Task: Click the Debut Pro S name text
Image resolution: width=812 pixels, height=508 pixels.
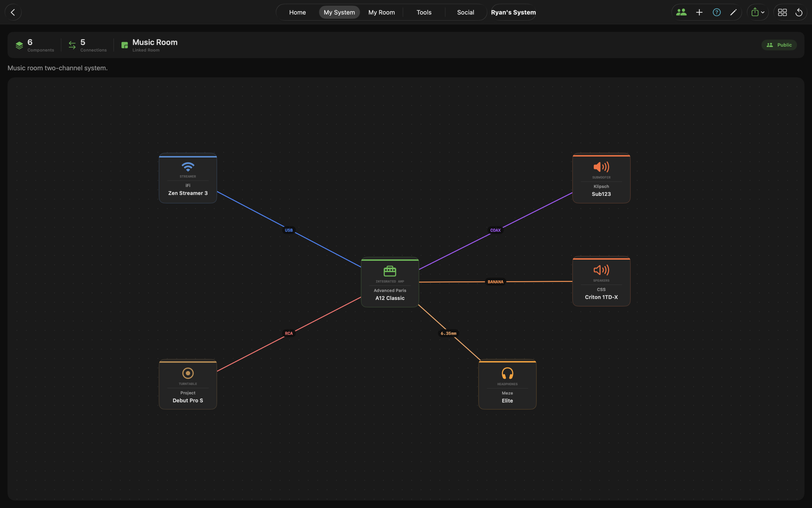Action: [x=188, y=400]
